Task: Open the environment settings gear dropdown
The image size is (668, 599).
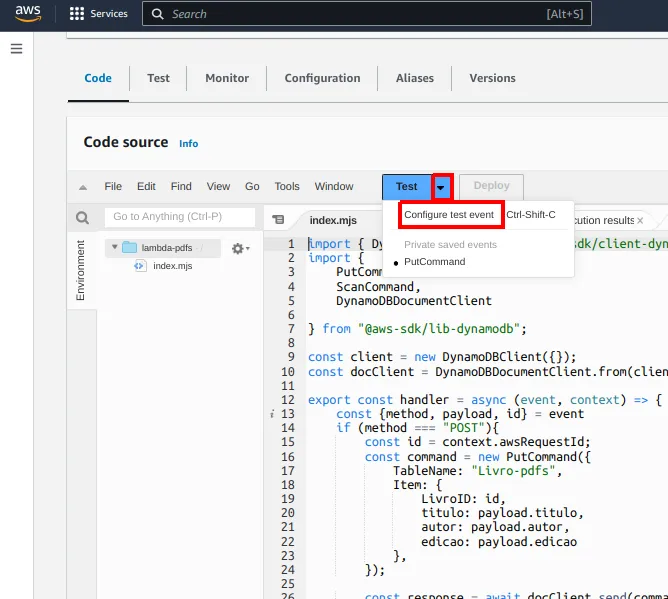Action: [x=241, y=248]
